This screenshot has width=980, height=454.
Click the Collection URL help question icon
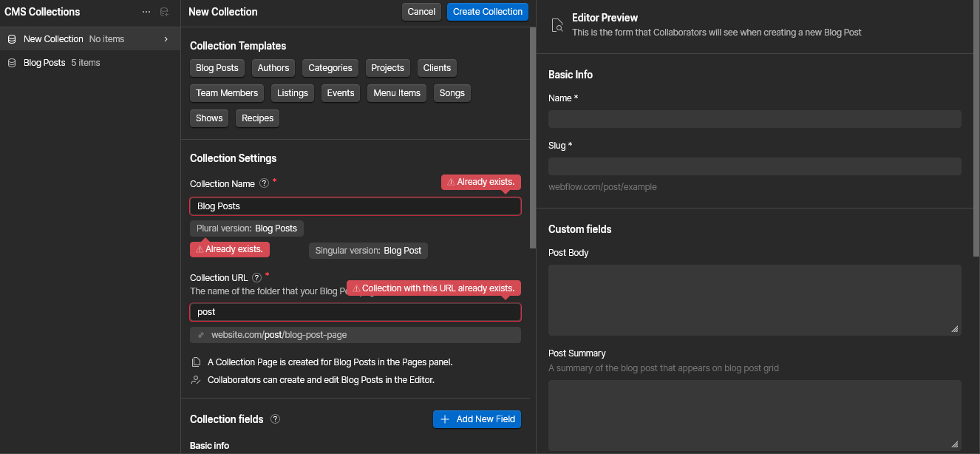point(256,278)
